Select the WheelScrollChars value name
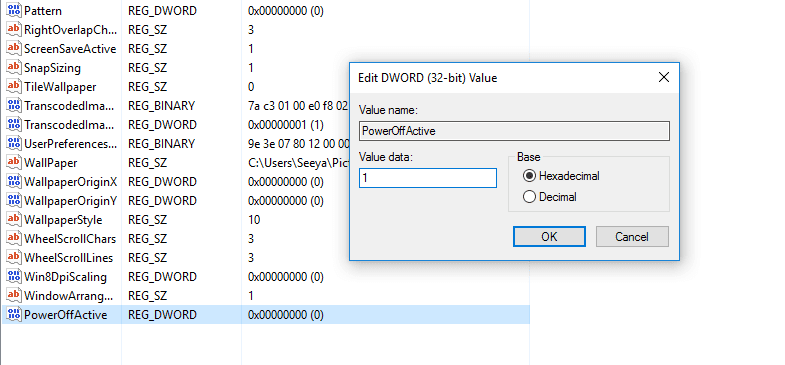The image size is (785, 365). (x=70, y=239)
